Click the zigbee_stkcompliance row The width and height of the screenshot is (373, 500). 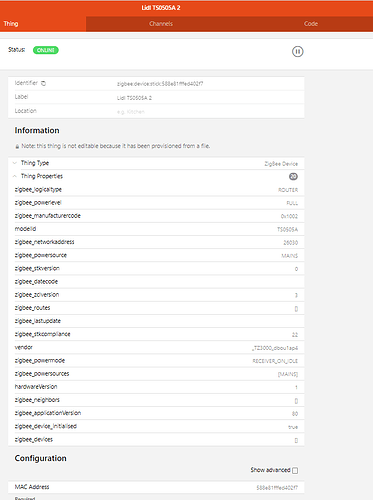click(x=156, y=334)
